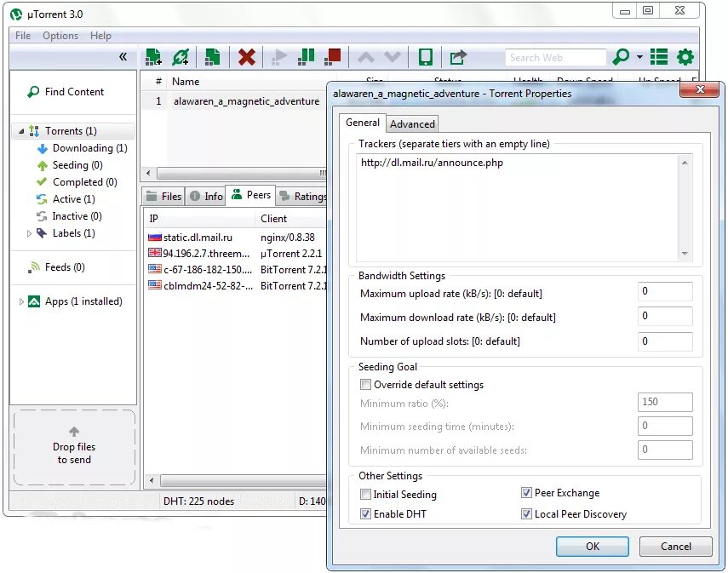
Task: Click the Search Web input box
Action: click(555, 58)
